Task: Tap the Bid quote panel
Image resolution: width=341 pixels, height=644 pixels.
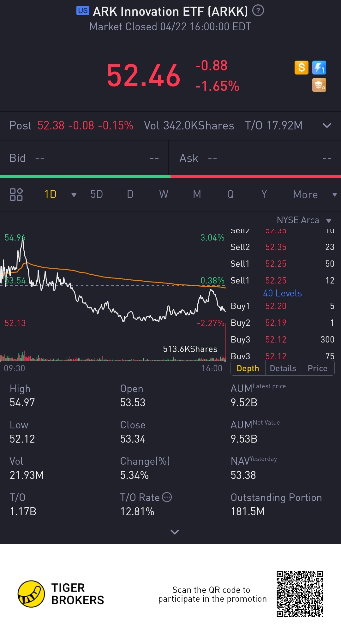Action: 84,158
